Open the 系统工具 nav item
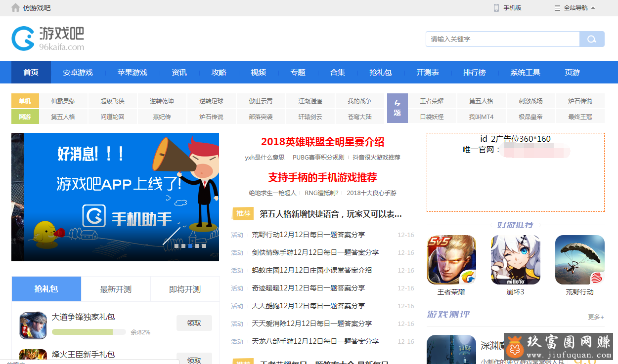This screenshot has height=364, width=618. tap(526, 72)
